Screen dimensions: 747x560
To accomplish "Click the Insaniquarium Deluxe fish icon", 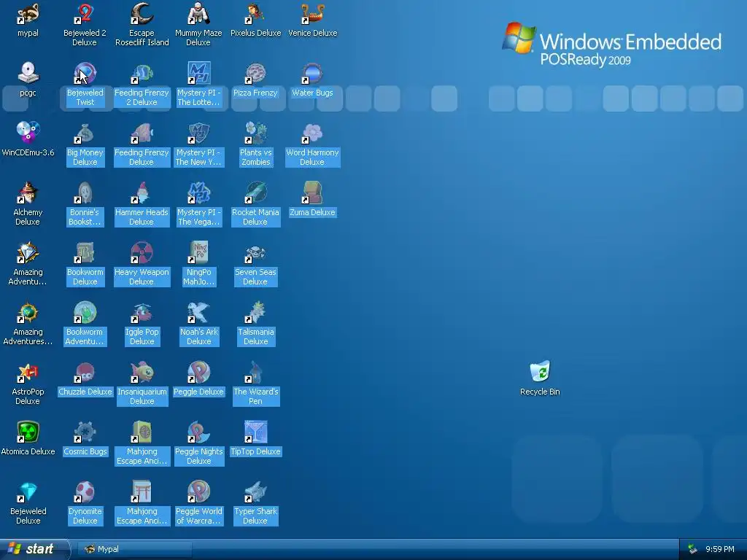I will click(142, 372).
